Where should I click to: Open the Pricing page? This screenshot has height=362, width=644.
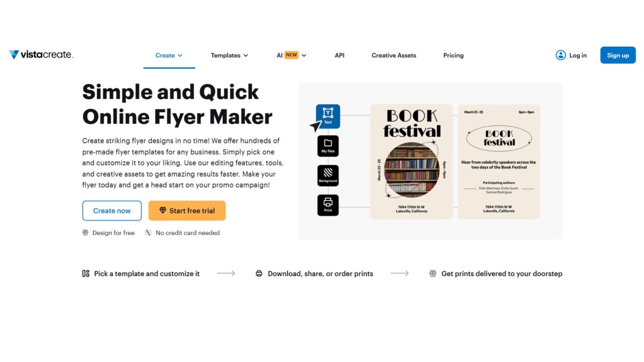click(453, 55)
